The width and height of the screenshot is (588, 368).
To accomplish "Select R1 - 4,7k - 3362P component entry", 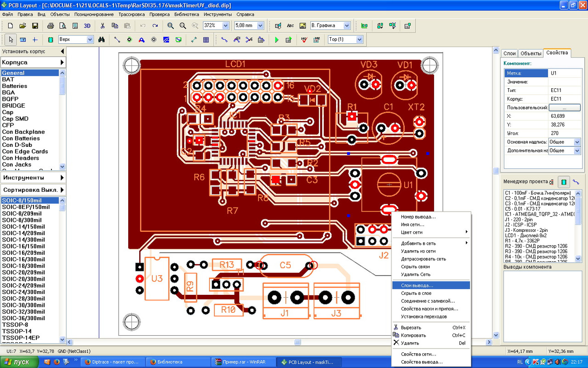I will click(x=539, y=241).
